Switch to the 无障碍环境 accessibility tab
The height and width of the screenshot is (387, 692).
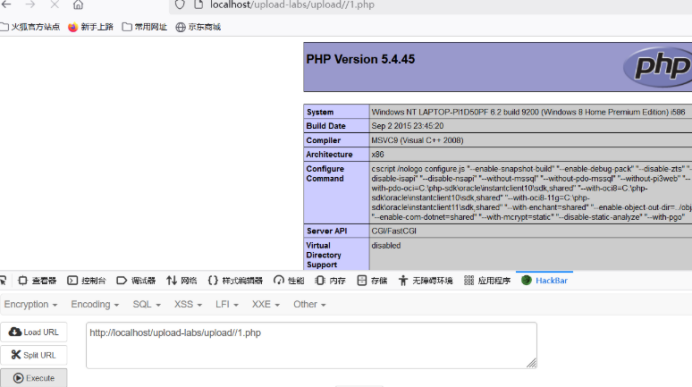coord(425,280)
